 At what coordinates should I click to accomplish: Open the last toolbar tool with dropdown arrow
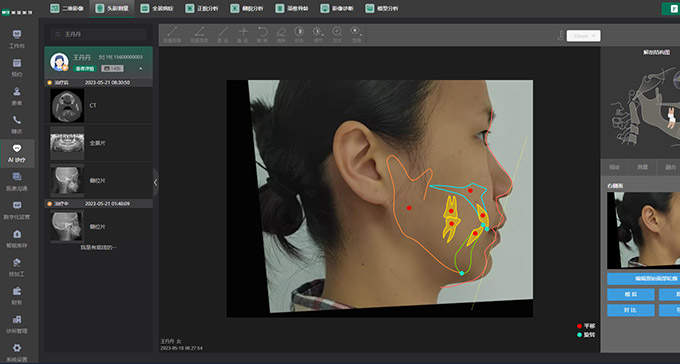(356, 34)
